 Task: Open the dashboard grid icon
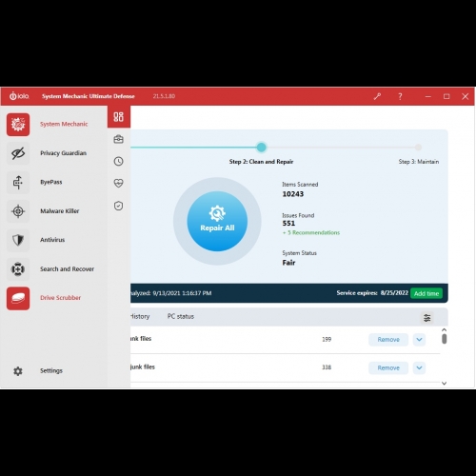click(119, 117)
